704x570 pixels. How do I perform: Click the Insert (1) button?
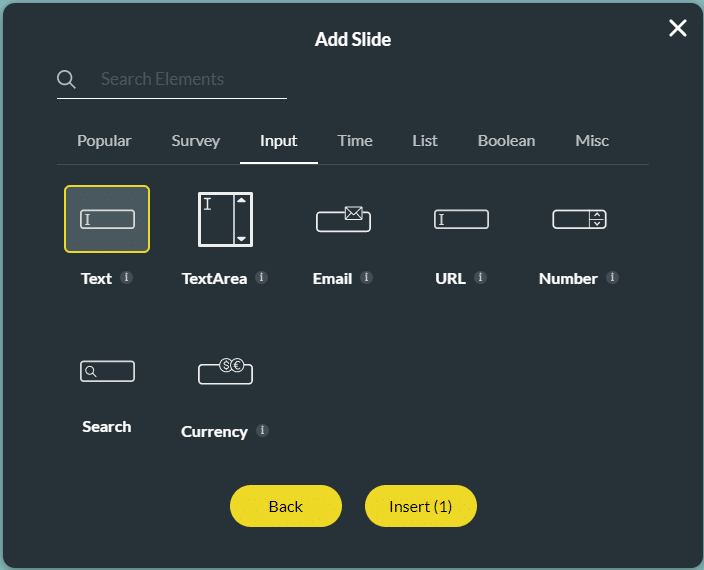coord(421,506)
